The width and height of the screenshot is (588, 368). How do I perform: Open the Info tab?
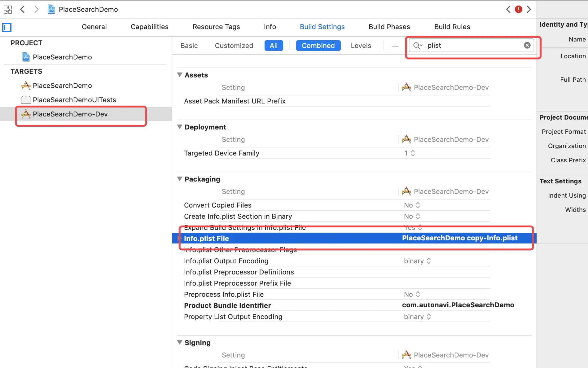click(270, 27)
